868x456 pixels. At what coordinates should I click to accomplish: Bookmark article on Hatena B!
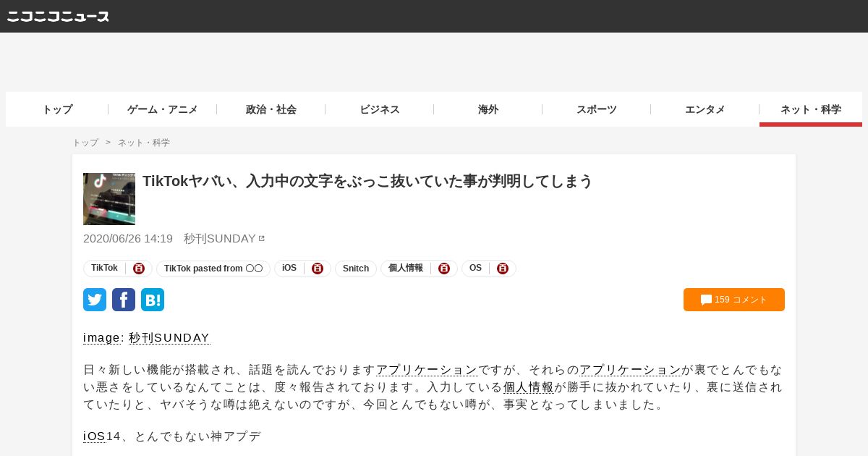[153, 300]
